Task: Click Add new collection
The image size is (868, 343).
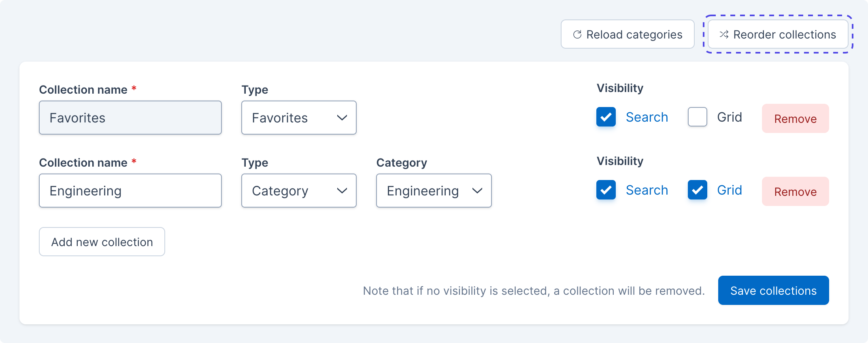Action: 102,242
